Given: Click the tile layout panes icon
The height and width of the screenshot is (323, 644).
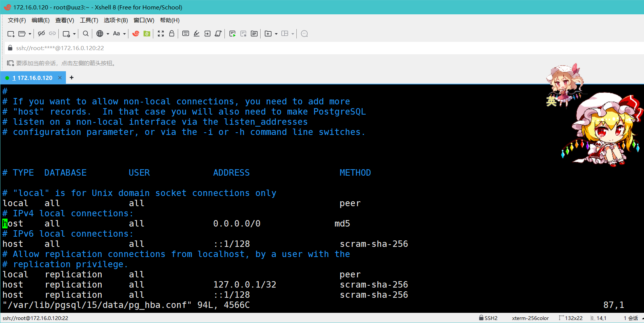Looking at the screenshot, I should (285, 34).
